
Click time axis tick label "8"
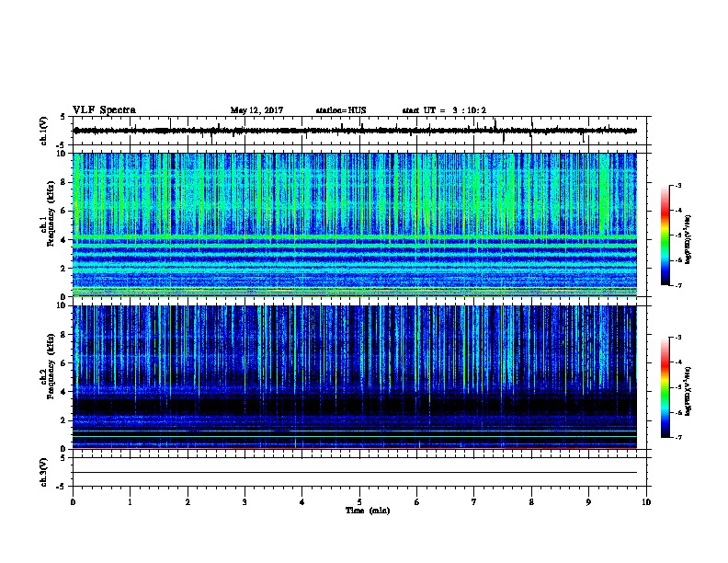531,502
